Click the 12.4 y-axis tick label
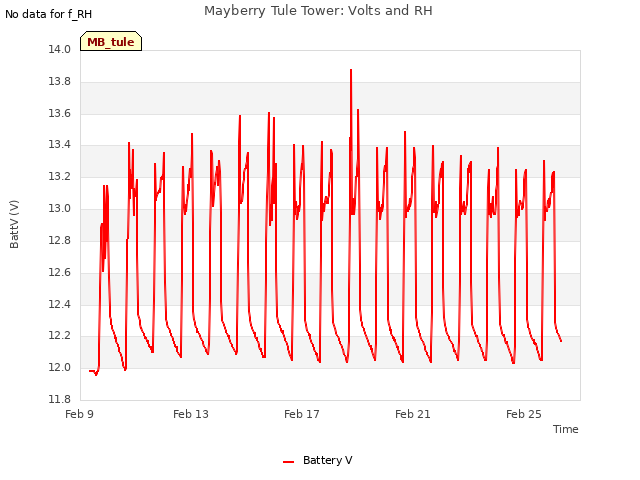 (x=60, y=304)
